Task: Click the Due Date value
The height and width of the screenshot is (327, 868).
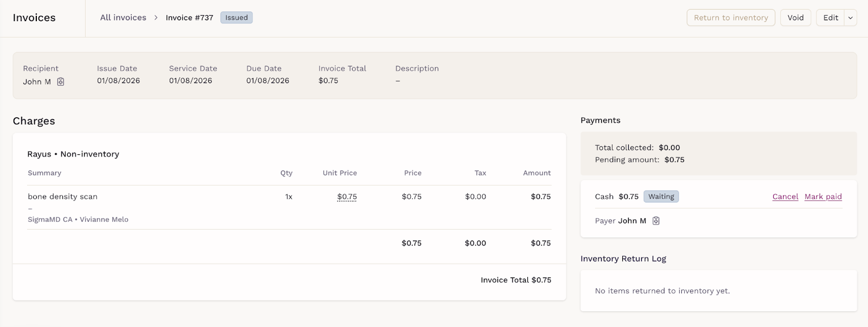Action: 267,80
